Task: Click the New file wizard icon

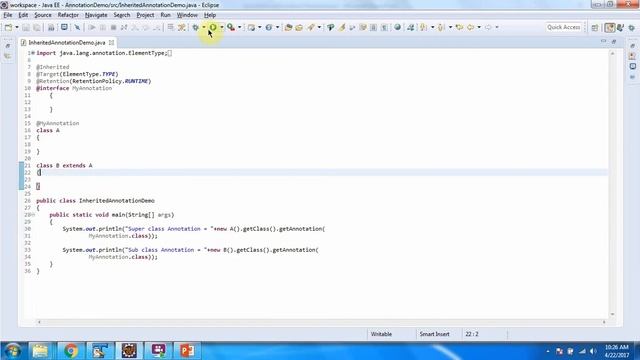Action: click(x=8, y=27)
